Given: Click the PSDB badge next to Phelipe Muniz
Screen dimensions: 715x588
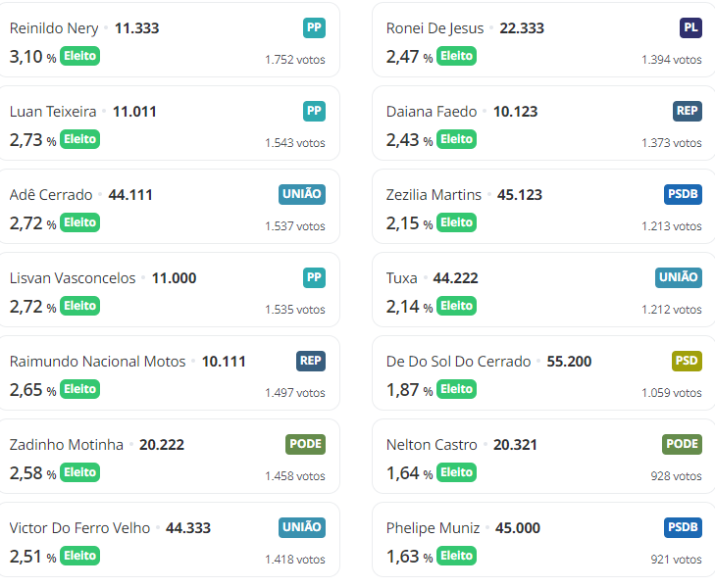Looking at the screenshot, I should pos(683,527).
